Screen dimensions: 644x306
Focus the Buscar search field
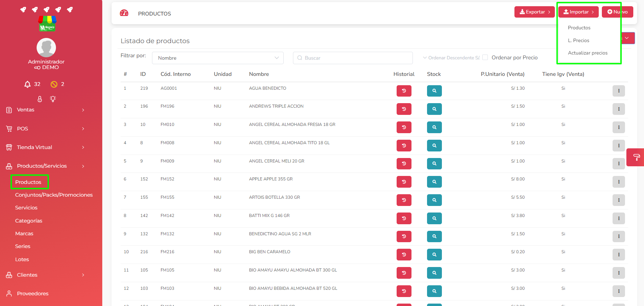pyautogui.click(x=353, y=58)
